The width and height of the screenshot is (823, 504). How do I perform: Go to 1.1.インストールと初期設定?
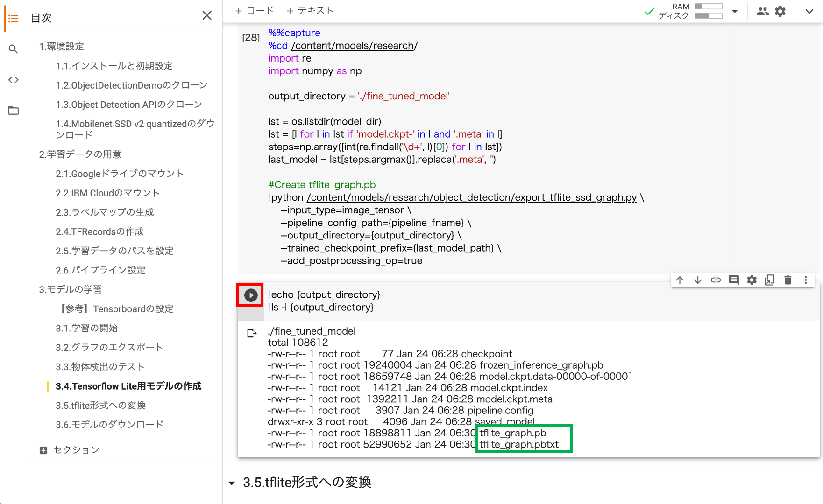coord(114,66)
